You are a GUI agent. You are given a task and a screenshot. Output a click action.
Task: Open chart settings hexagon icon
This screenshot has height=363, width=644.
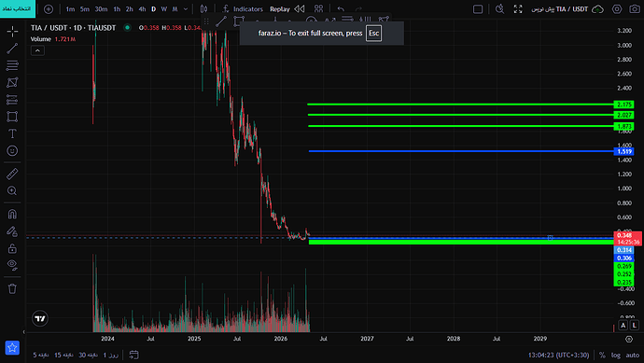coord(617,9)
